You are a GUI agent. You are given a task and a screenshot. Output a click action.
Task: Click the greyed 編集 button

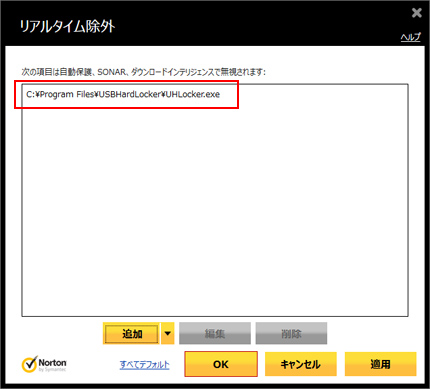(x=215, y=333)
